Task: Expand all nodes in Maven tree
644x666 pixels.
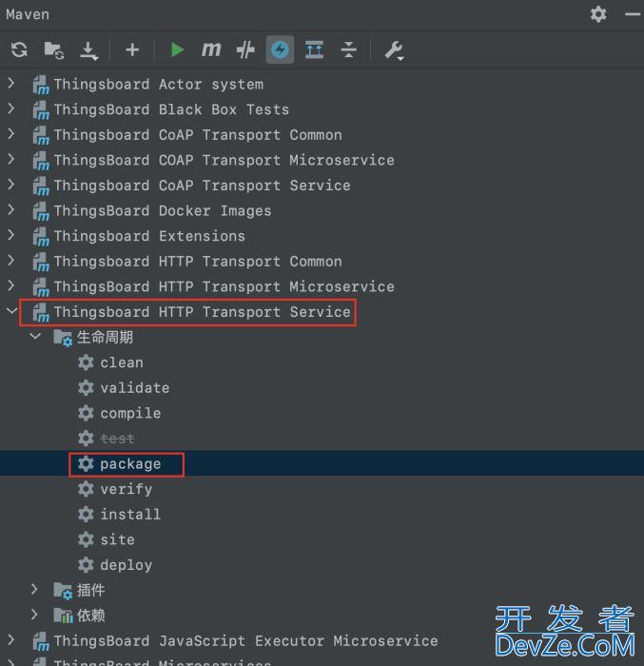Action: point(314,49)
